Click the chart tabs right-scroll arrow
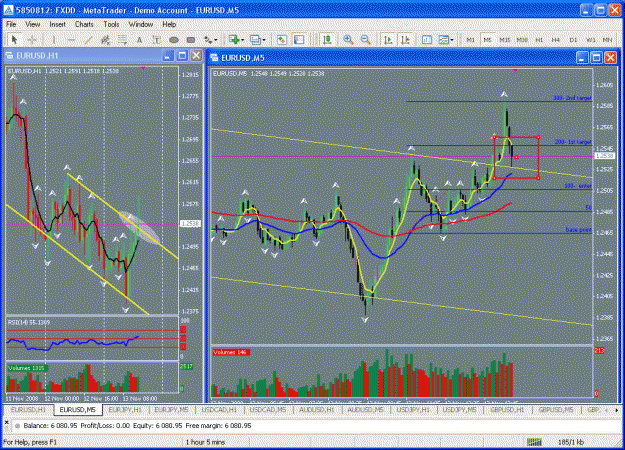The height and width of the screenshot is (450, 625). [x=617, y=410]
